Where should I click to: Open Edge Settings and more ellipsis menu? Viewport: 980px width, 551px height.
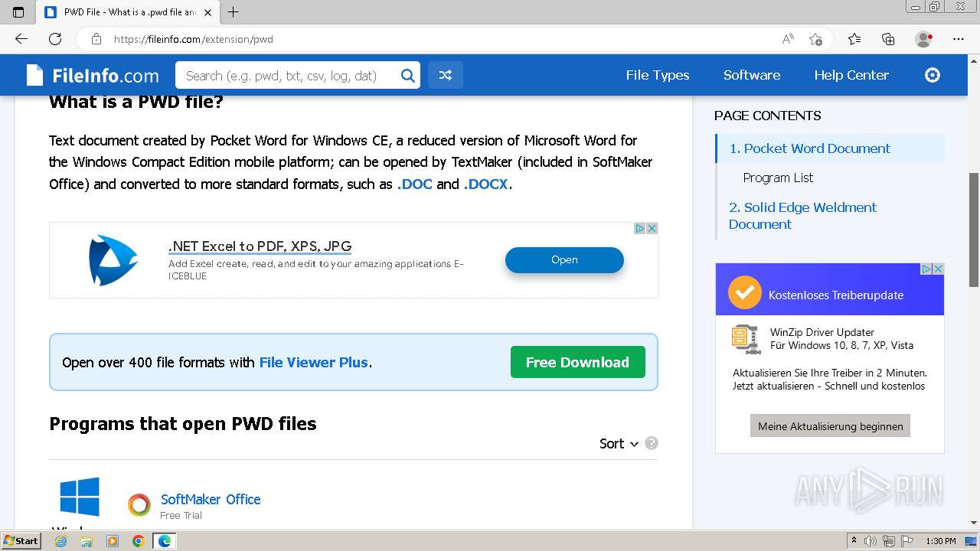(959, 39)
